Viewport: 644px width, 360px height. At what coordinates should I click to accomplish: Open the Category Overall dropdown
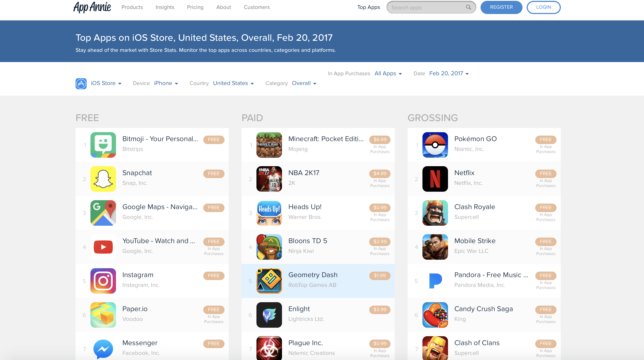(x=304, y=83)
